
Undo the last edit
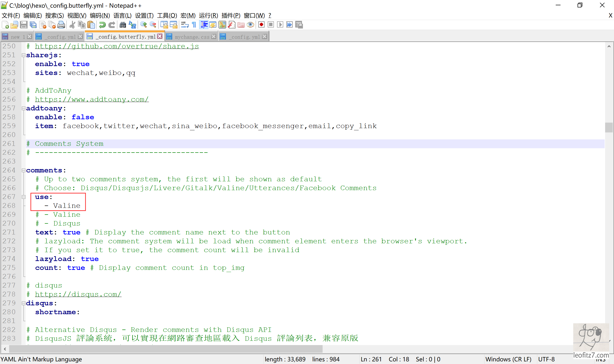(x=102, y=24)
